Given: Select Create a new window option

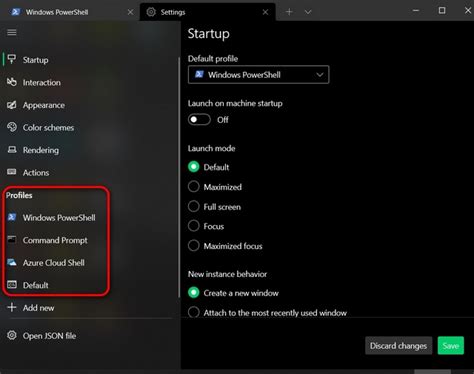Looking at the screenshot, I should [x=194, y=292].
